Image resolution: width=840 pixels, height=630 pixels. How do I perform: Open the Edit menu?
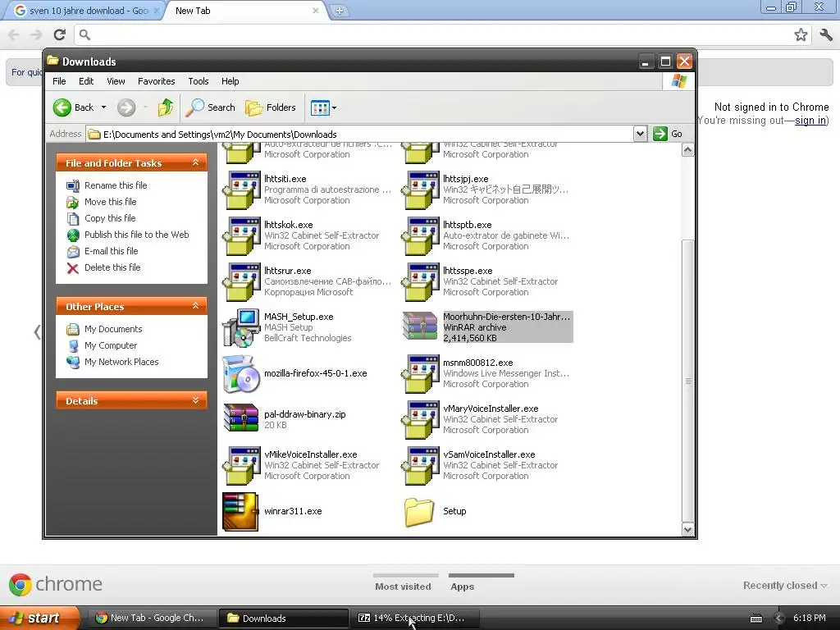[x=85, y=81]
